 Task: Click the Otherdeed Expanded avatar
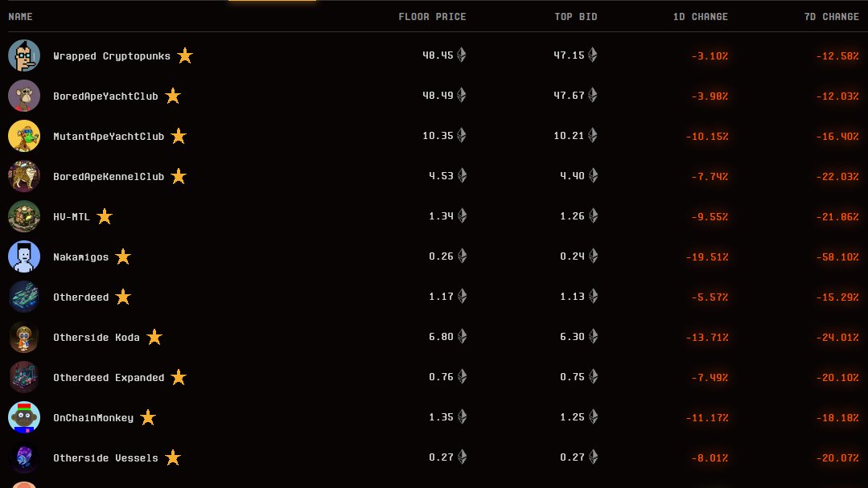coord(24,377)
